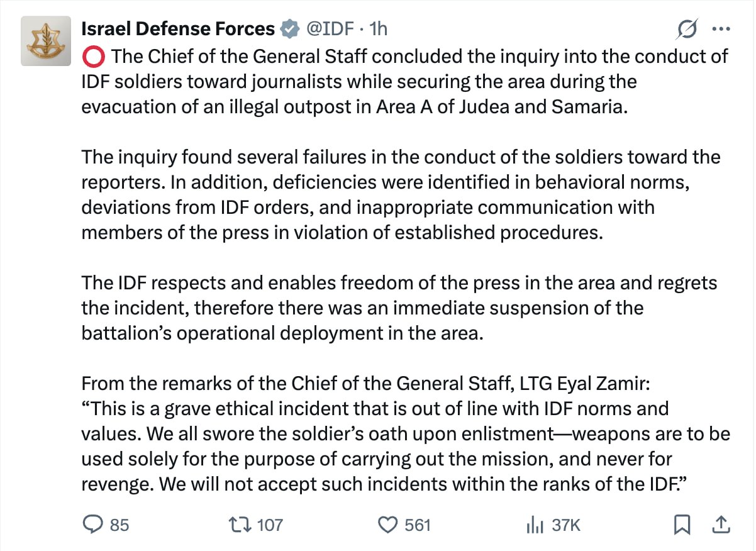Click the reply speech bubble icon
756x551 pixels.
[x=94, y=523]
